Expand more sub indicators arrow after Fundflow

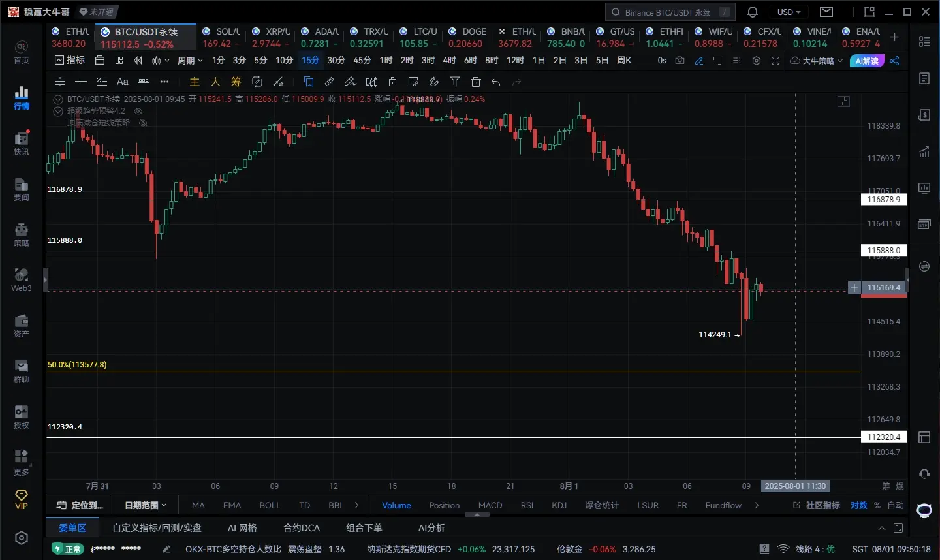coord(757,505)
